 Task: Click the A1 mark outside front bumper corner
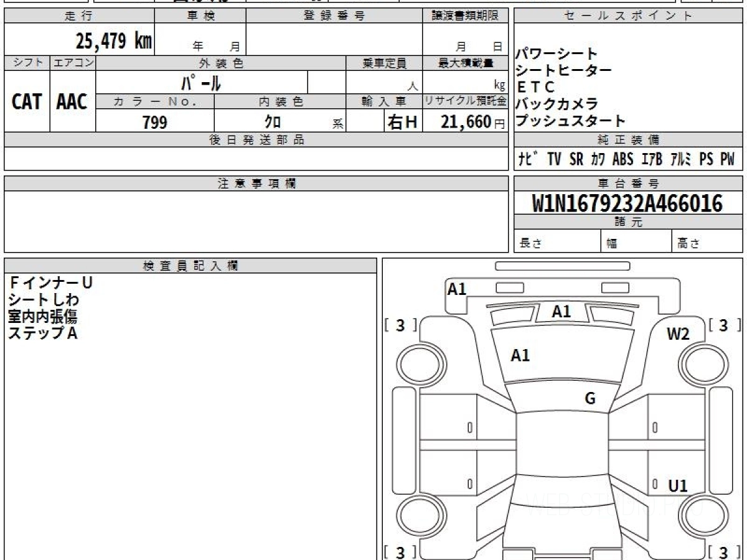[457, 289]
